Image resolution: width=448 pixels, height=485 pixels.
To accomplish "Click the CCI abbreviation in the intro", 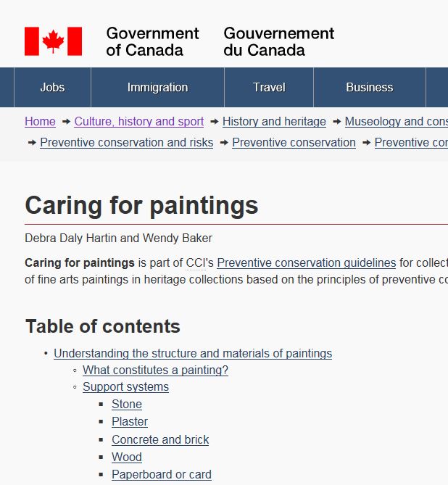I will 196,263.
